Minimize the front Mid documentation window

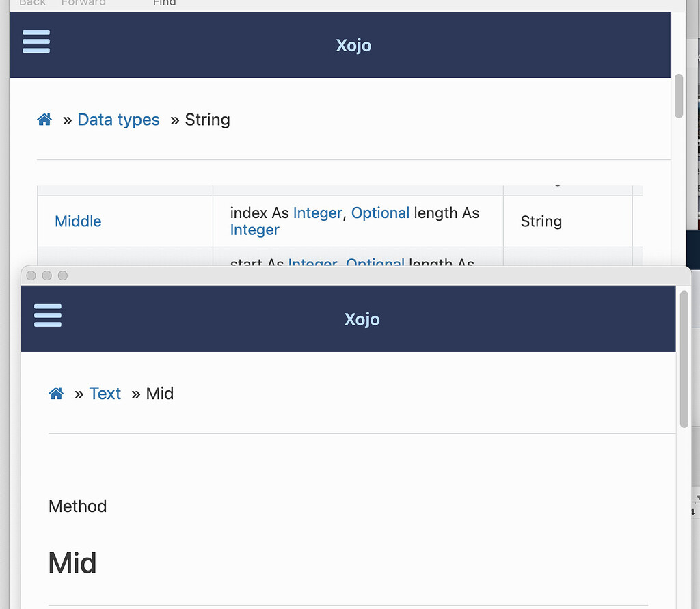tap(47, 275)
